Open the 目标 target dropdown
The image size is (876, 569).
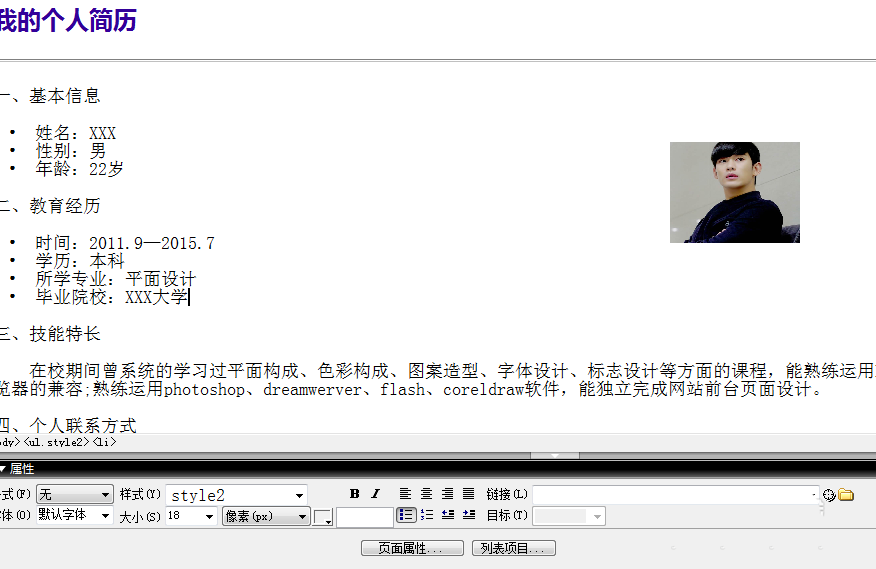[x=569, y=516]
